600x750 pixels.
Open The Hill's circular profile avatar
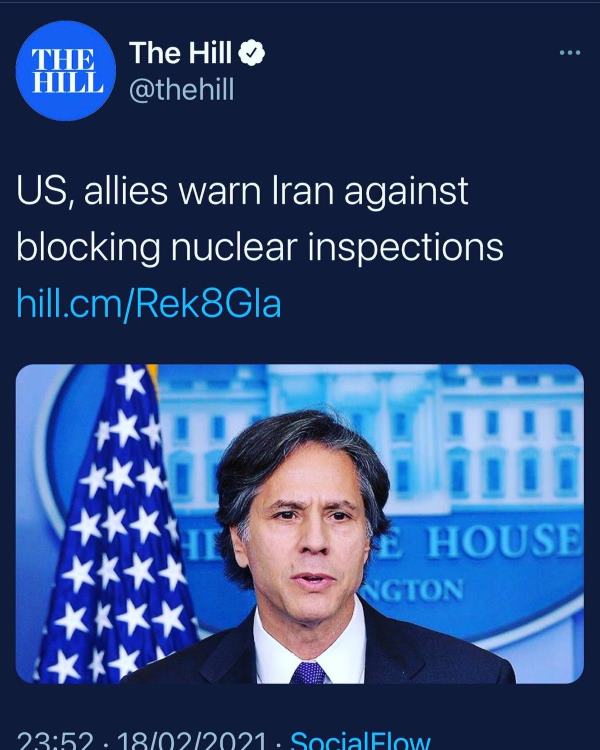click(x=66, y=70)
